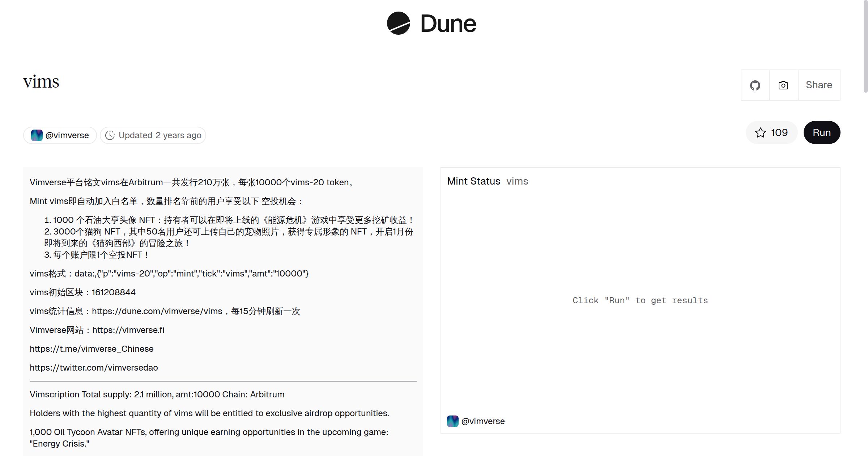Open the Share button
This screenshot has width=868, height=456.
coord(819,85)
